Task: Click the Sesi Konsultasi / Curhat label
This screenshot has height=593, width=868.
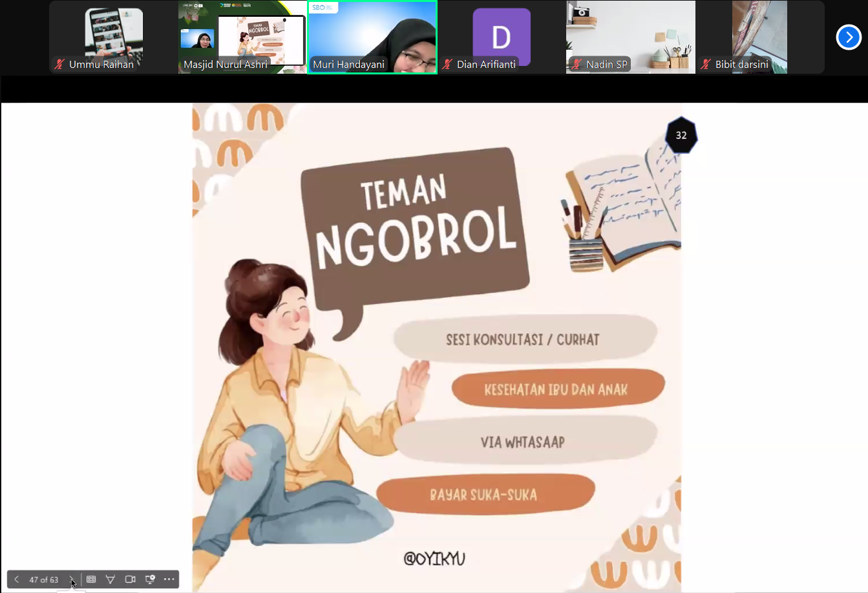Action: pos(523,340)
